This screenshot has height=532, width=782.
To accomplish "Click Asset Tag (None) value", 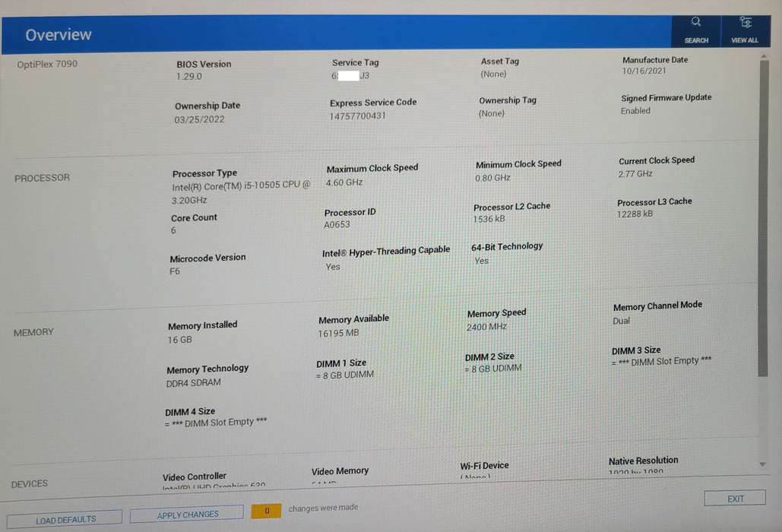I will [x=493, y=74].
